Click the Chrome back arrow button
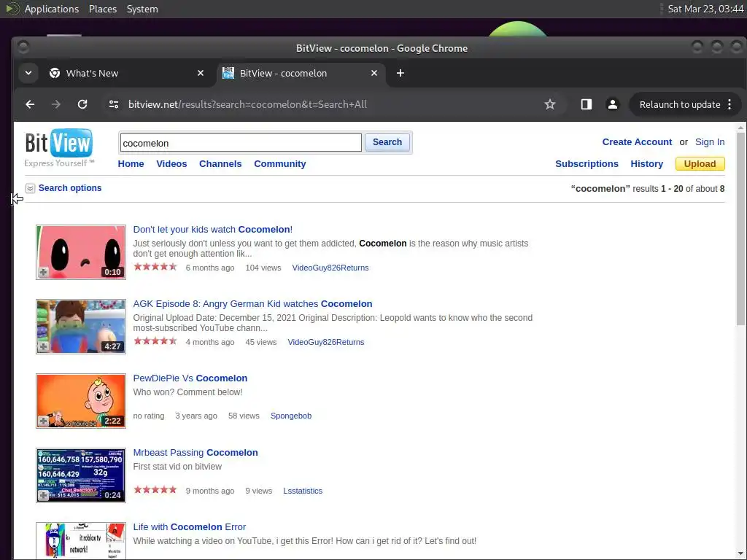Viewport: 747px width, 560px height. click(x=30, y=104)
